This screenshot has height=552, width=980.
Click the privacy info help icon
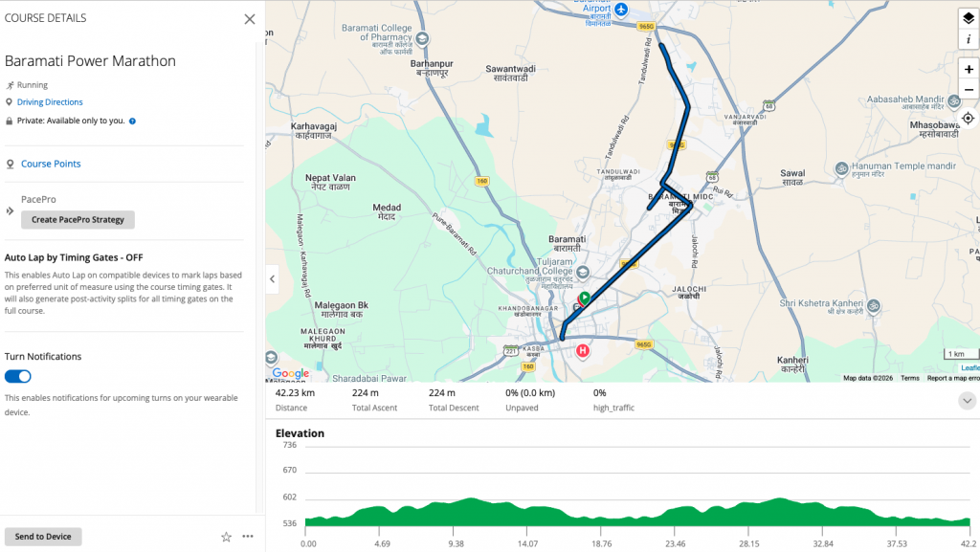(132, 121)
